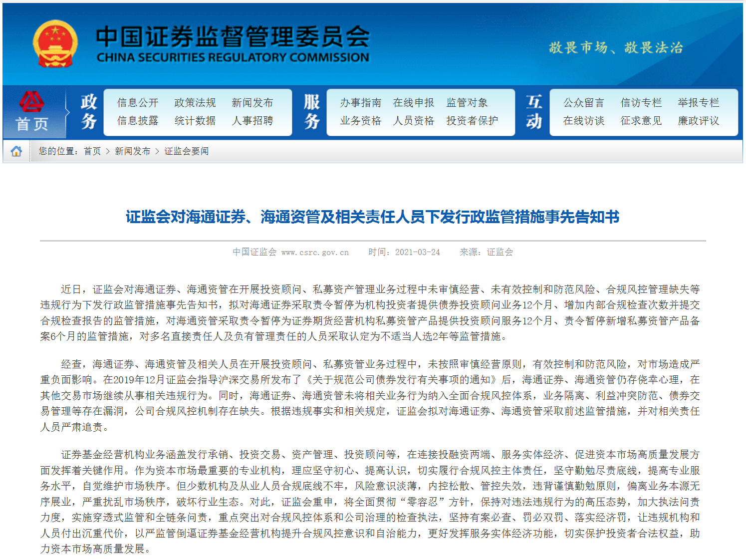Go to 人员资格 service link
The image size is (746, 560).
point(414,121)
